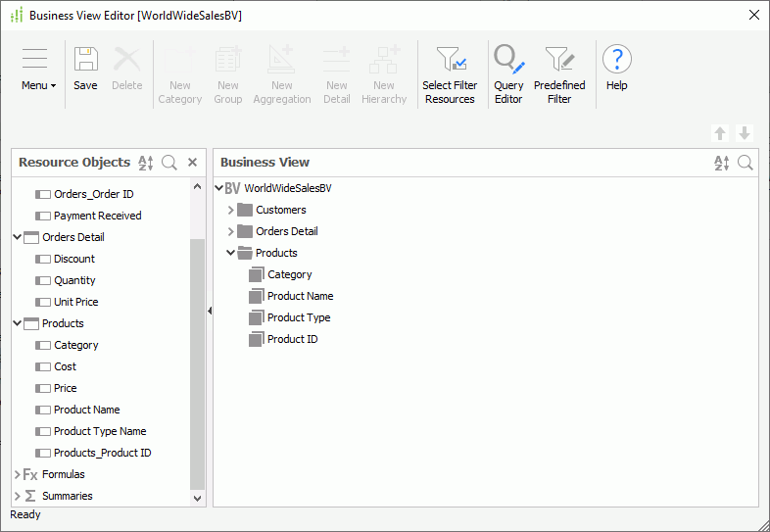
Task: Search within the Business View panel
Action: pos(746,163)
